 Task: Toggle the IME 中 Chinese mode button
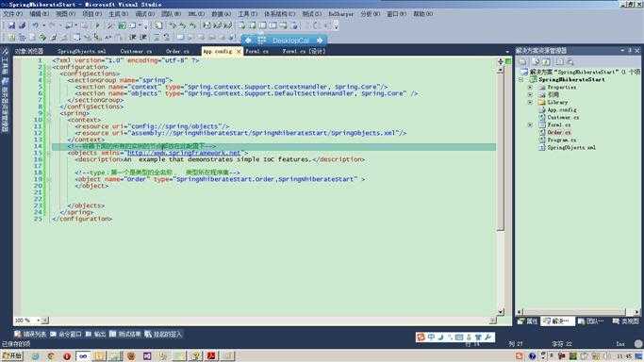click(431, 337)
